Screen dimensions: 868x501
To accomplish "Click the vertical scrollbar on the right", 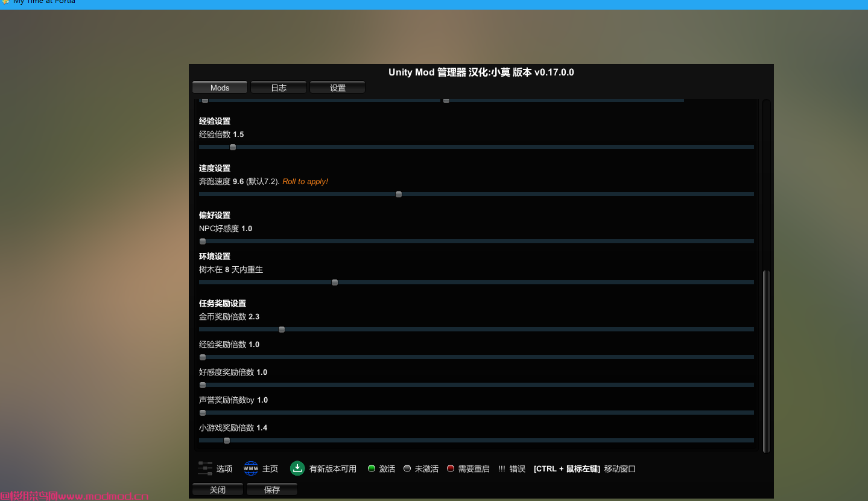I will pyautogui.click(x=767, y=360).
